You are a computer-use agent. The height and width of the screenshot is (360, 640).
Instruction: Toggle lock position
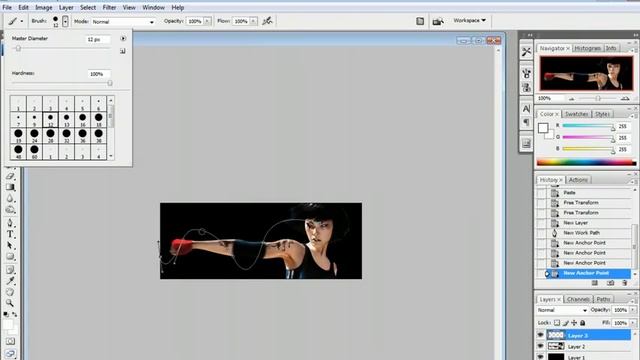(574, 323)
